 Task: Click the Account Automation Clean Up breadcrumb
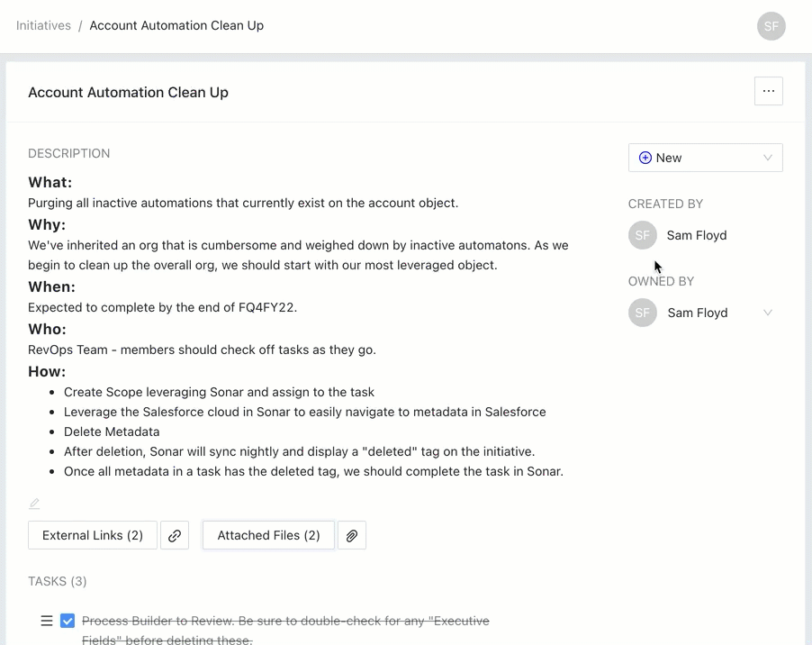(176, 25)
